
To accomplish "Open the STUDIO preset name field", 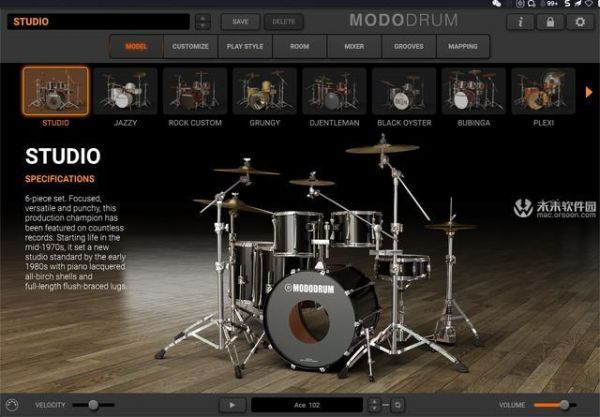I will pyautogui.click(x=98, y=22).
